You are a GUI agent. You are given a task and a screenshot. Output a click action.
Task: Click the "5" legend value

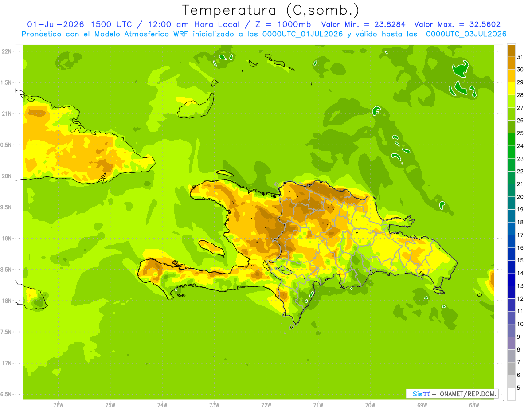pyautogui.click(x=519, y=388)
